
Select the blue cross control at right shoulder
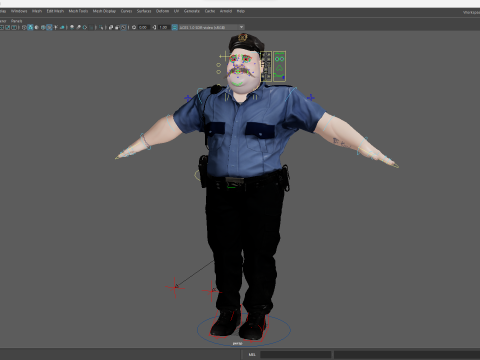tap(311, 97)
